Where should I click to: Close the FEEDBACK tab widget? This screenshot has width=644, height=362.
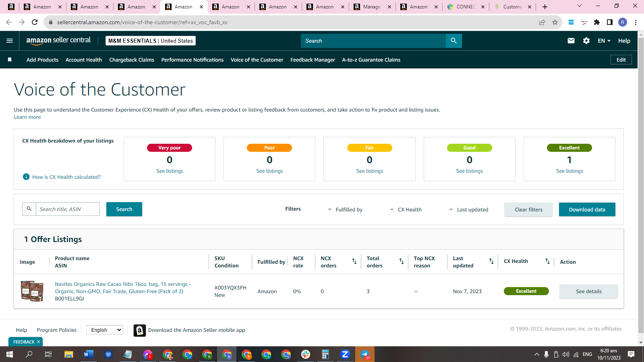click(x=39, y=342)
